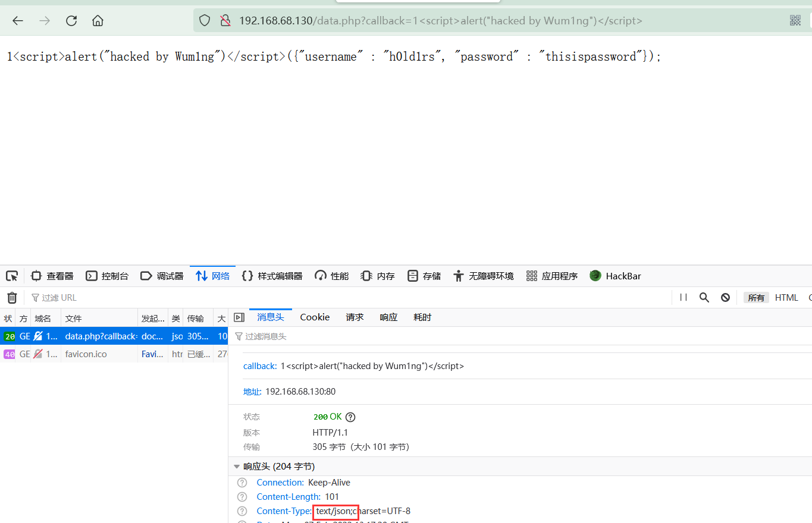Pause network recording
The image size is (812, 523).
click(x=684, y=298)
